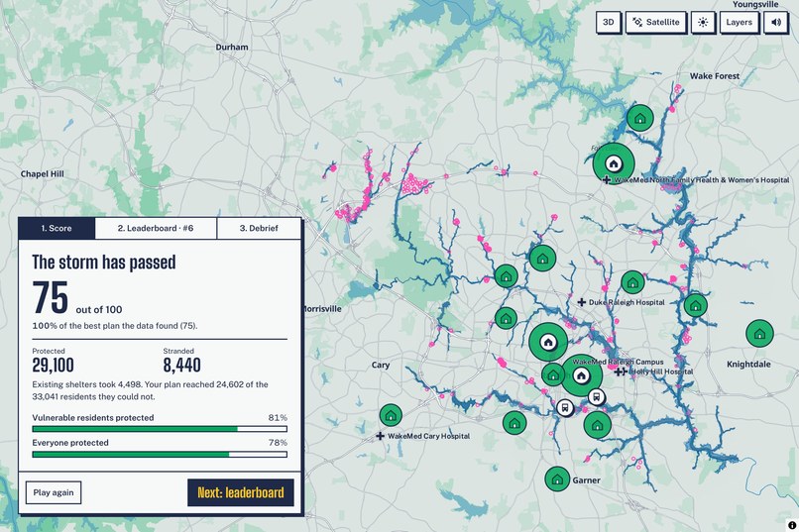This screenshot has width=799, height=532.
Task: Select shelter directly south of eastern bus marker
Action: pyautogui.click(x=597, y=424)
